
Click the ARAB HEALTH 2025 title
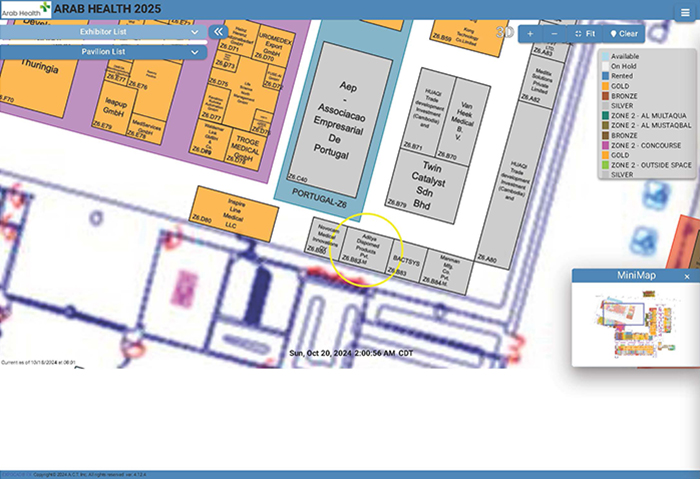pos(107,9)
